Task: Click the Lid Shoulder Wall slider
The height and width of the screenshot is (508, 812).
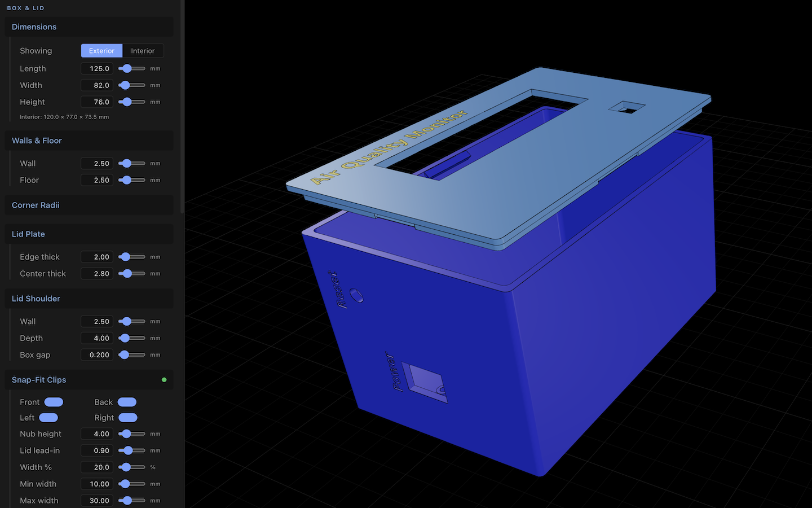Action: tap(132, 321)
